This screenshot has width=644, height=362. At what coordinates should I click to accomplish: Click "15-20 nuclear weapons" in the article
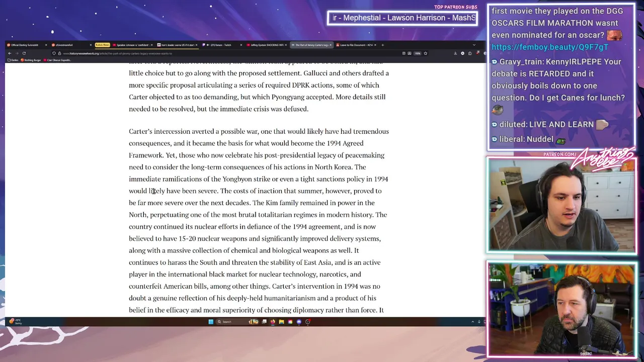[x=213, y=238]
